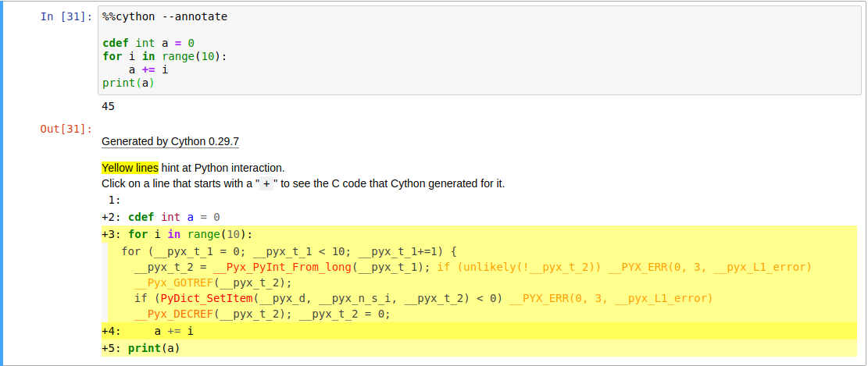Click the 'print(a)' line in input cell
This screenshot has height=366, width=868.
pos(128,83)
